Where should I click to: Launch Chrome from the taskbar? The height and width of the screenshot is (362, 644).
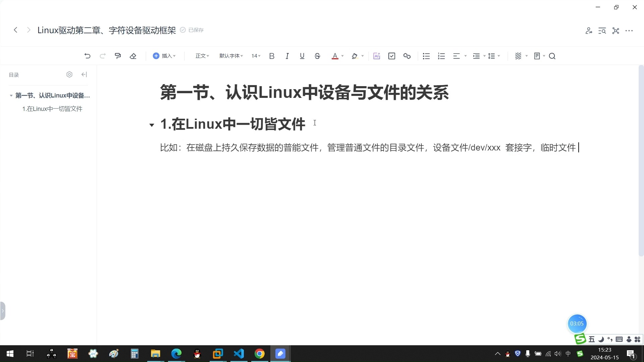coord(259,354)
